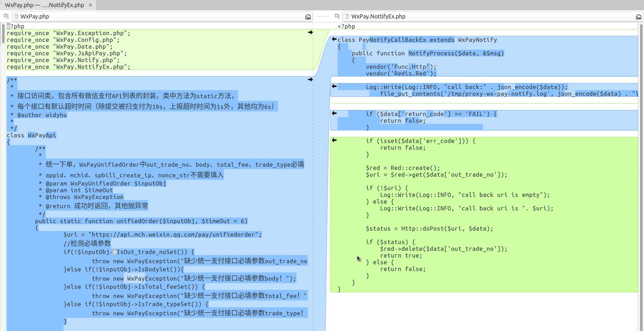
Task: Click the "$red->delete($data['out_trade_no']);" line
Action: click(x=444, y=249)
